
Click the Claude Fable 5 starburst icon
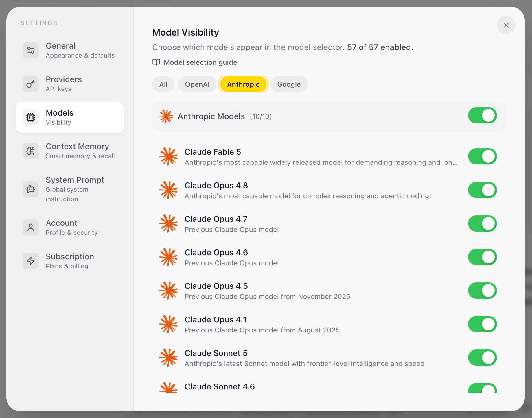click(x=168, y=156)
